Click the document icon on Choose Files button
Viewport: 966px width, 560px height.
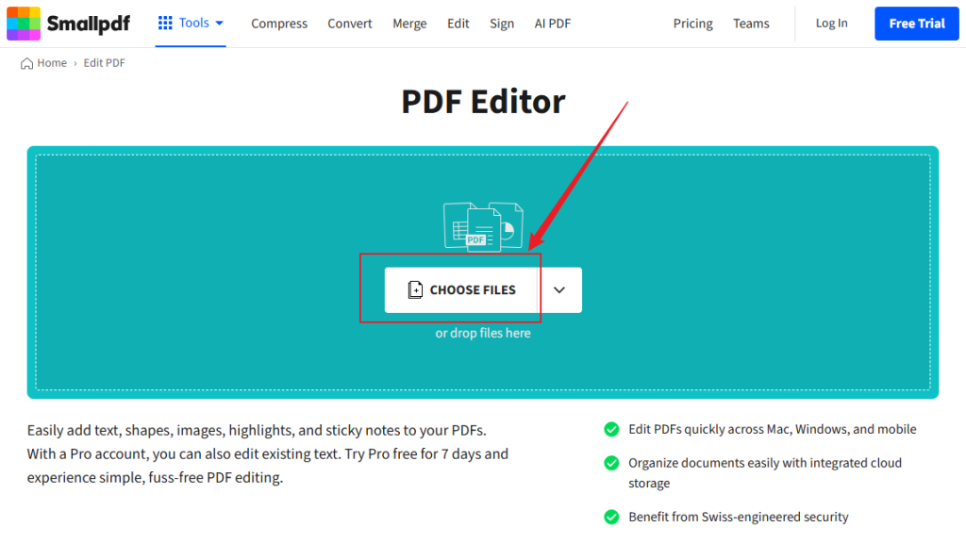coord(416,289)
